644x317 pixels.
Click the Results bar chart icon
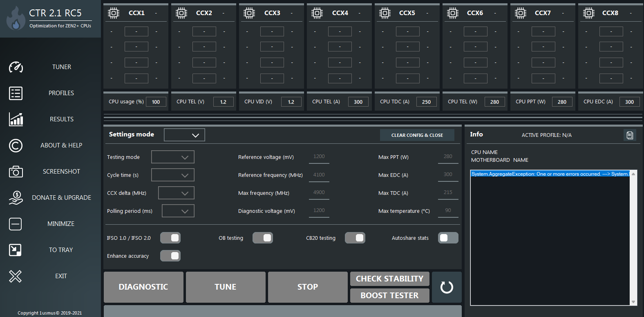tap(16, 119)
